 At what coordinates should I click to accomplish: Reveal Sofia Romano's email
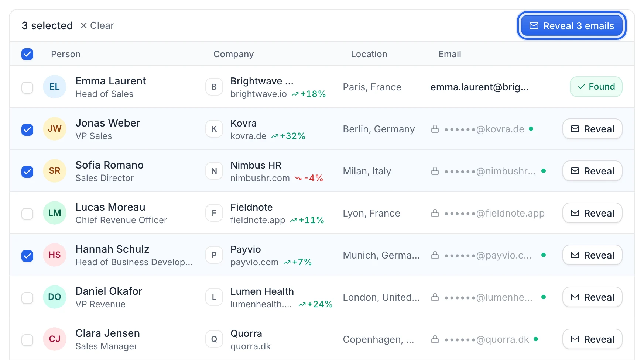tap(592, 171)
